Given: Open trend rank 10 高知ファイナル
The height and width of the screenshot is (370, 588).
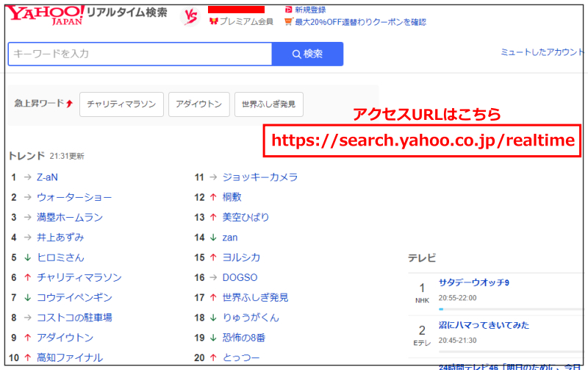Looking at the screenshot, I should tap(70, 357).
